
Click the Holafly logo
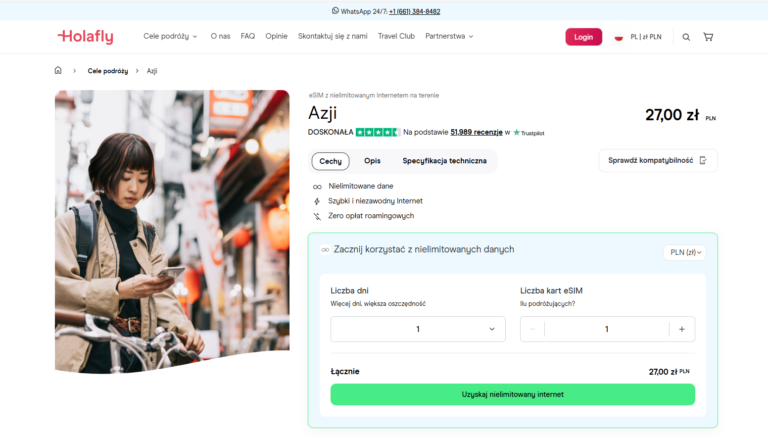coord(86,37)
